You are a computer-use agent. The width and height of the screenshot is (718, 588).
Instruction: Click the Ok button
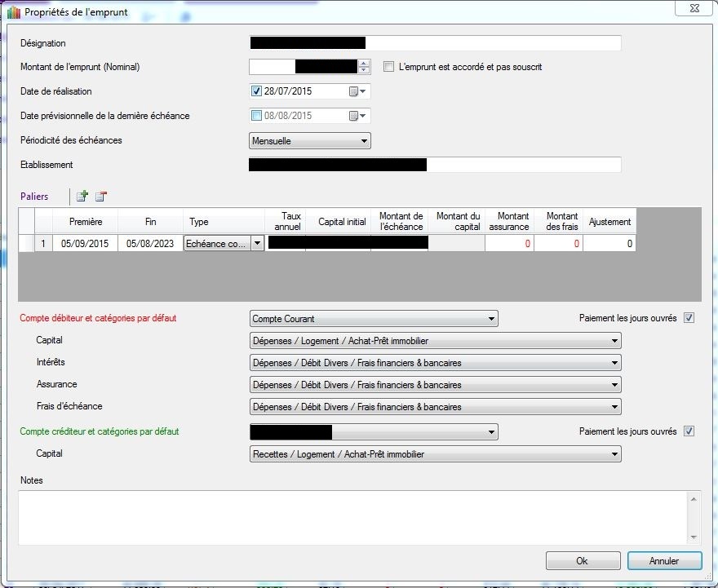[x=583, y=561]
